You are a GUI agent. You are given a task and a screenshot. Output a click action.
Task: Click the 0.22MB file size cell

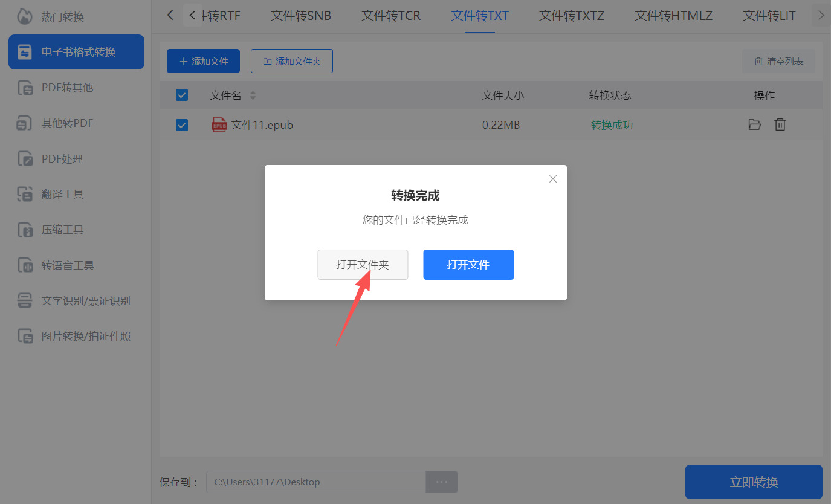point(501,125)
